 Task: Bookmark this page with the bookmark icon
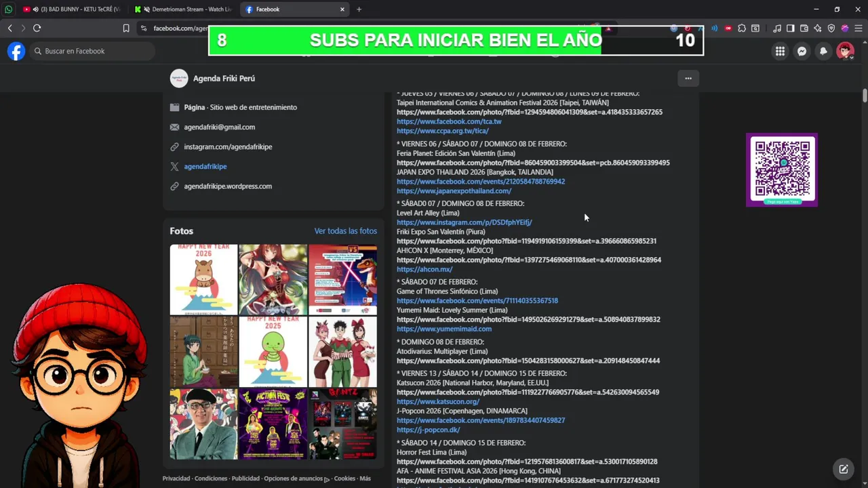[x=126, y=28]
